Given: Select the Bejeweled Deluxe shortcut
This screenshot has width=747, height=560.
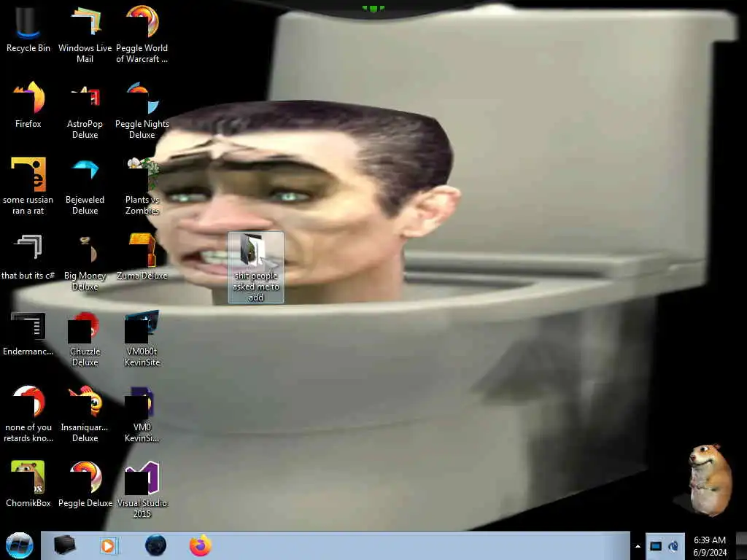Looking at the screenshot, I should tap(85, 186).
